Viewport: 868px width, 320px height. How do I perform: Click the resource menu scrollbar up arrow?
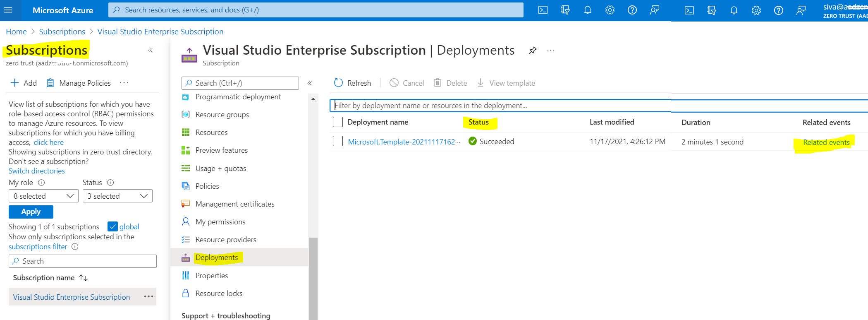313,99
